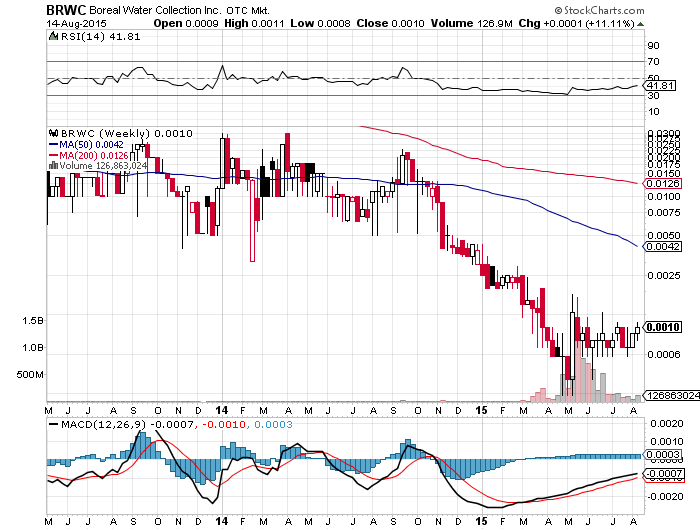This screenshot has height=530, width=700.
Task: Click the RSI(14) 41.81 indicator label
Action: tap(100, 37)
